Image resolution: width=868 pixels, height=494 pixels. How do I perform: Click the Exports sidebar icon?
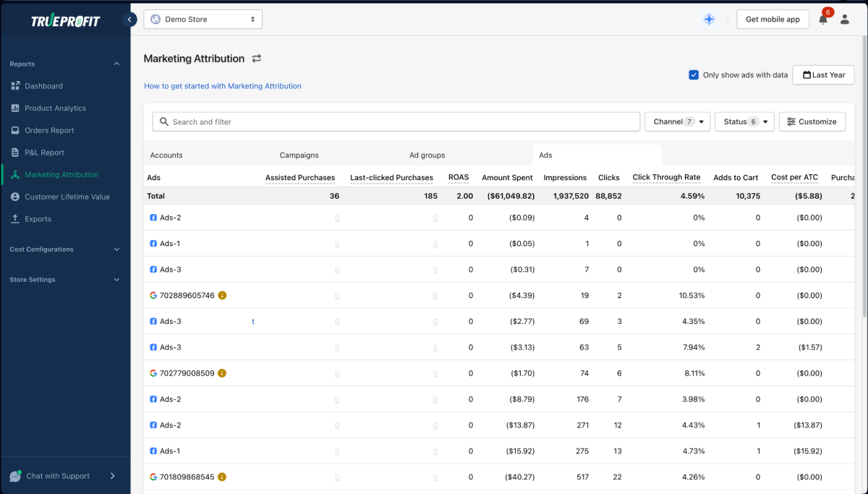point(16,219)
